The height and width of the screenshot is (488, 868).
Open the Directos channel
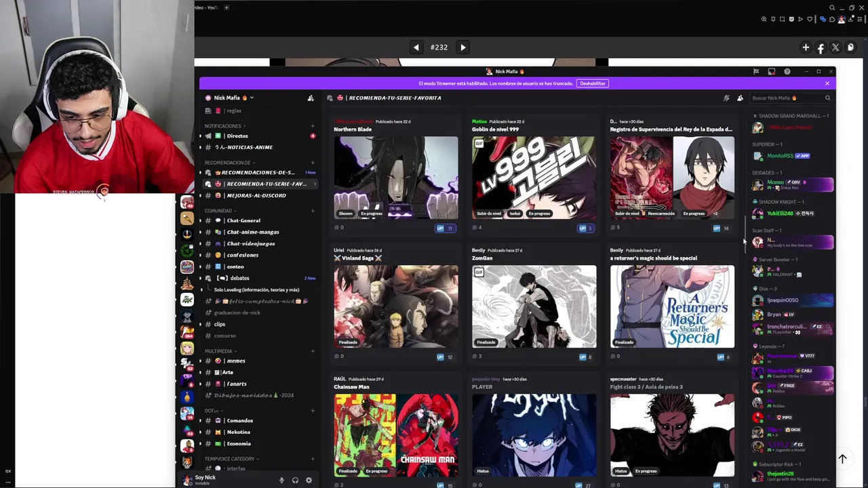tap(260, 136)
